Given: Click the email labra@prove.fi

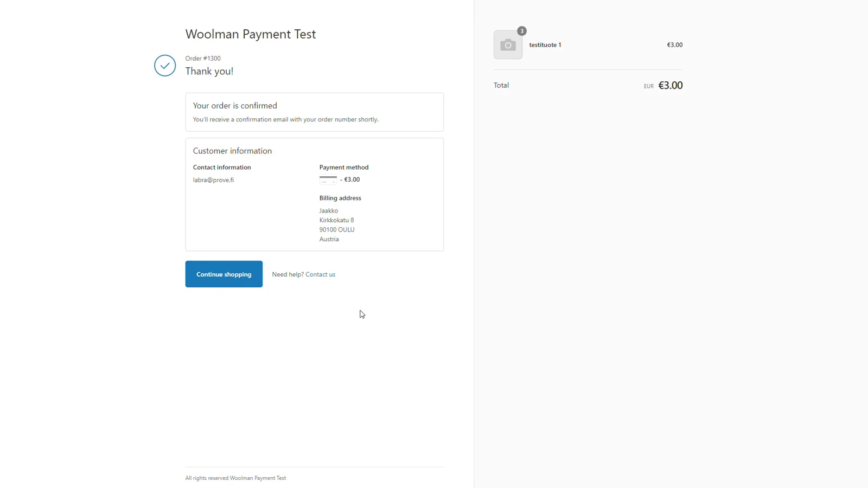Looking at the screenshot, I should (213, 180).
